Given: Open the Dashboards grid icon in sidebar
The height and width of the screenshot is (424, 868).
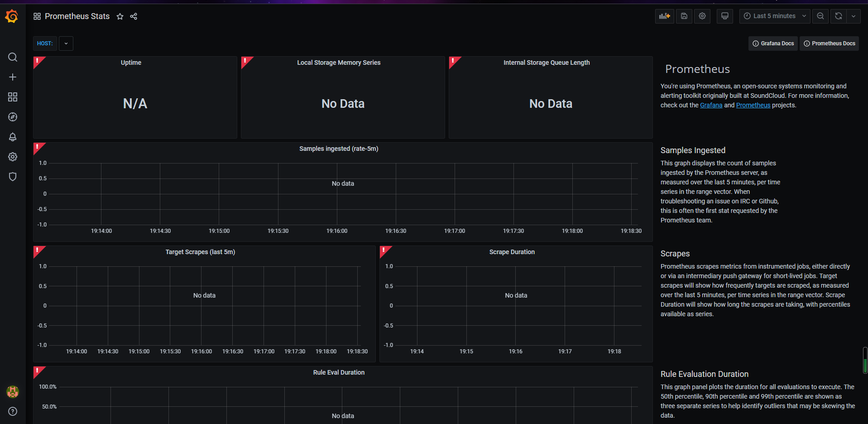Looking at the screenshot, I should tap(13, 97).
